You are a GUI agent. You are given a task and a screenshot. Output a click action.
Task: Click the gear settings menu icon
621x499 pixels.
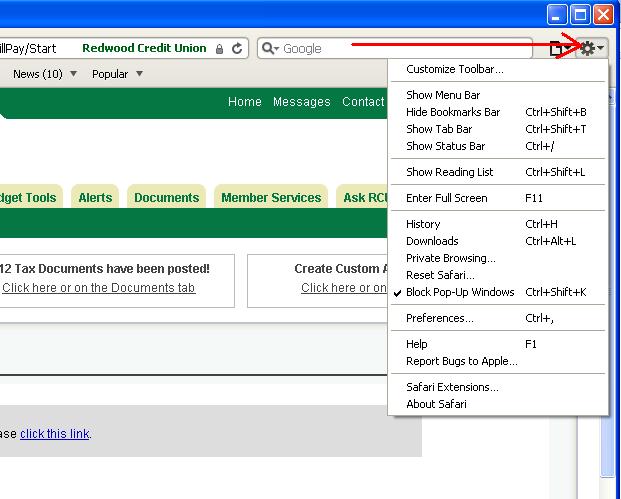591,48
